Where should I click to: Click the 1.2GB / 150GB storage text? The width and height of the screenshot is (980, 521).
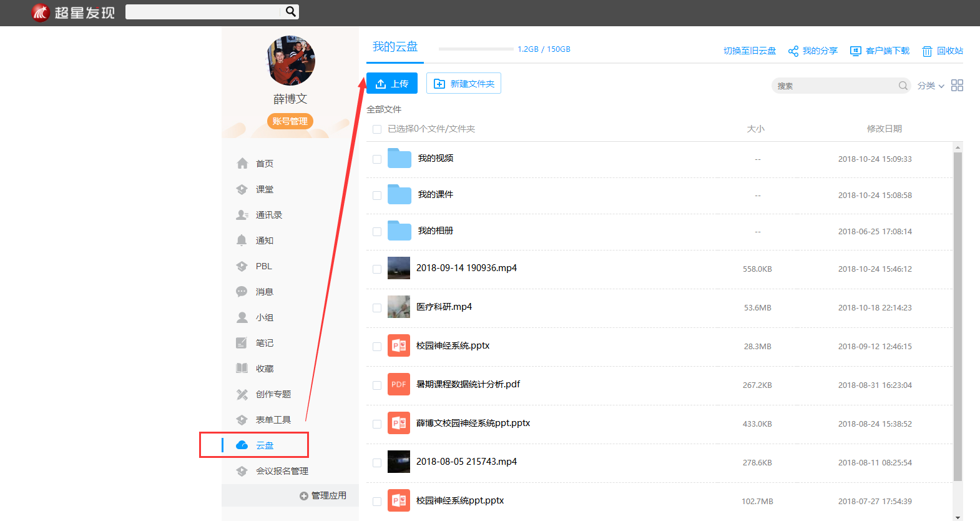point(544,49)
